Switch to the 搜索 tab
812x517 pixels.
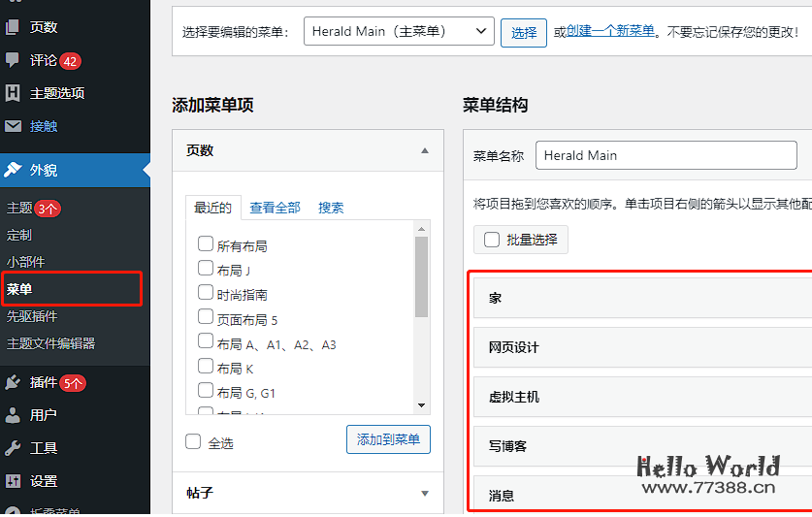(331, 208)
